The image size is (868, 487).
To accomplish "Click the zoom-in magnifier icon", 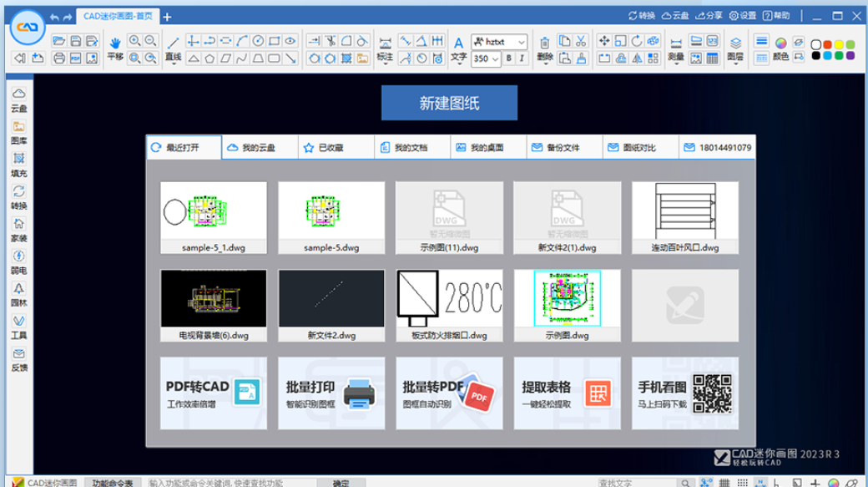I will pos(134,39).
